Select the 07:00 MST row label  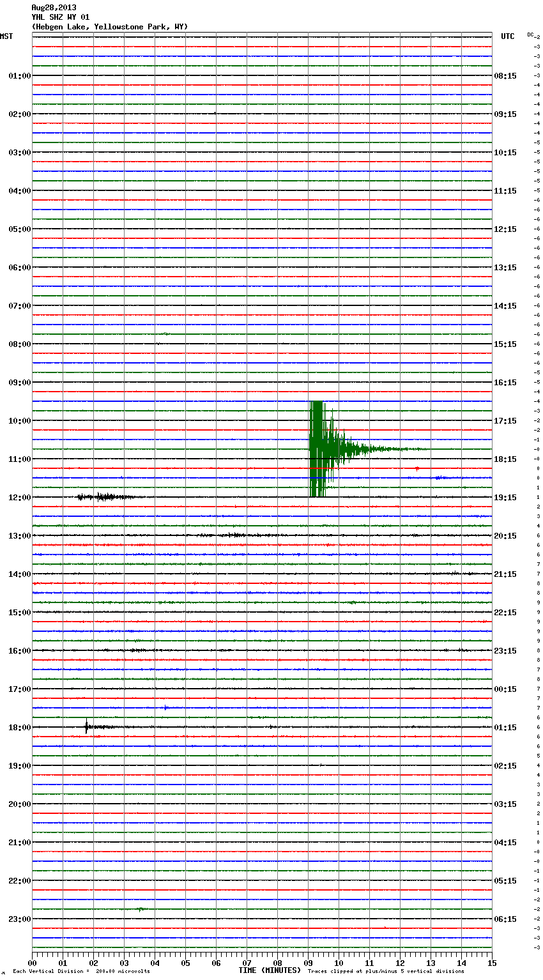19,306
